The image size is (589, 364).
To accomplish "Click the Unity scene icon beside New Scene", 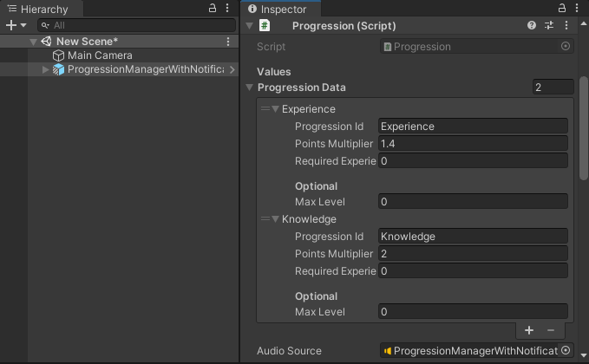I will [47, 42].
